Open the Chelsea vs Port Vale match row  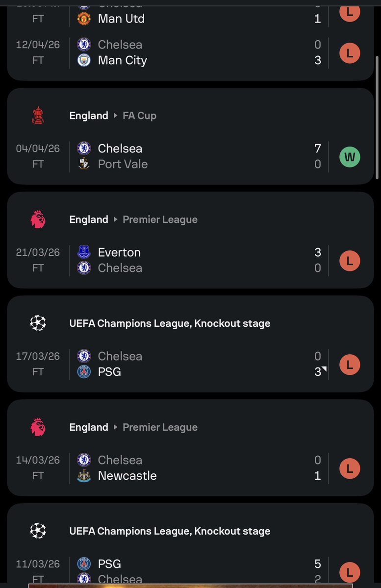click(x=190, y=156)
